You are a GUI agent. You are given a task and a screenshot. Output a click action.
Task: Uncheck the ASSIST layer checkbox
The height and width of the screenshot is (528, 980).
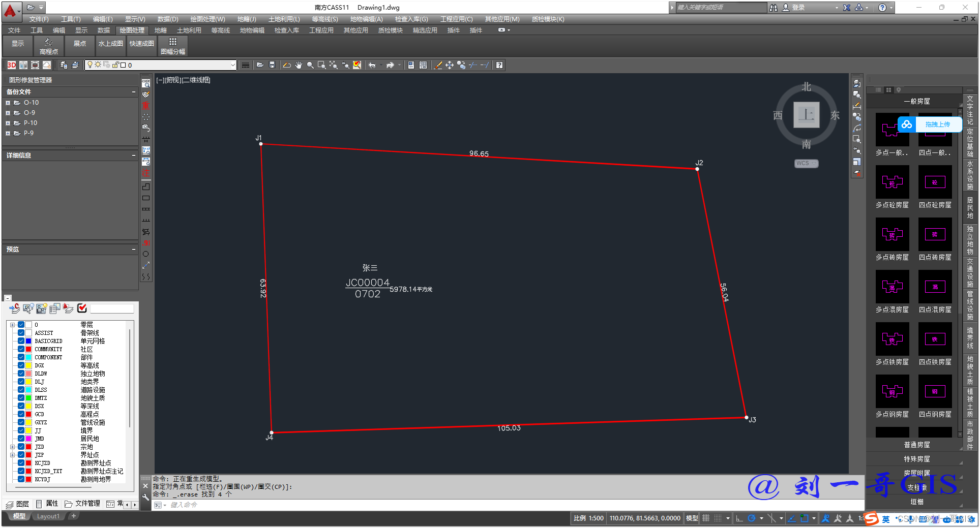click(21, 333)
